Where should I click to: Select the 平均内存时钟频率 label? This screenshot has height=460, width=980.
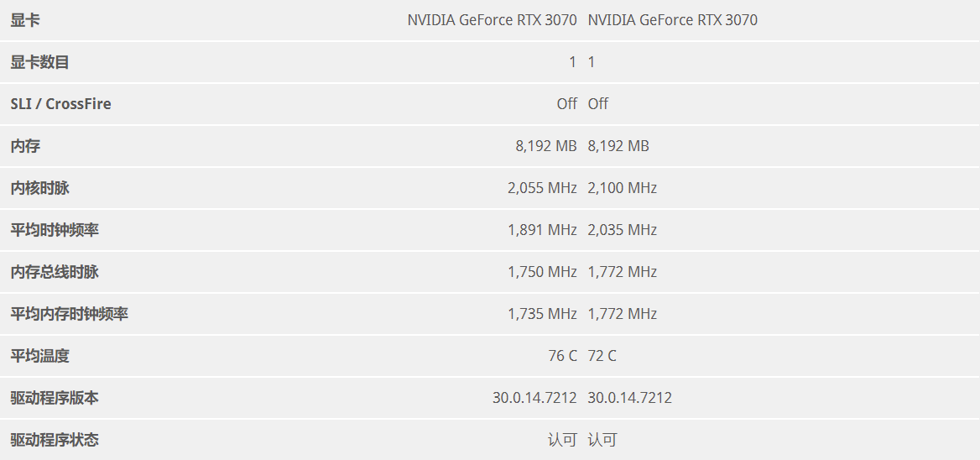(x=69, y=314)
